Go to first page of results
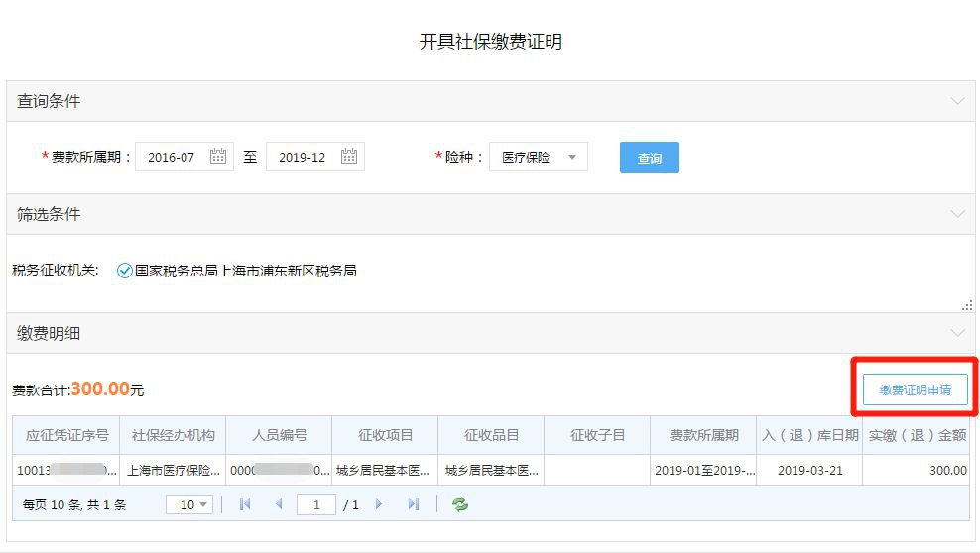 pyautogui.click(x=245, y=504)
